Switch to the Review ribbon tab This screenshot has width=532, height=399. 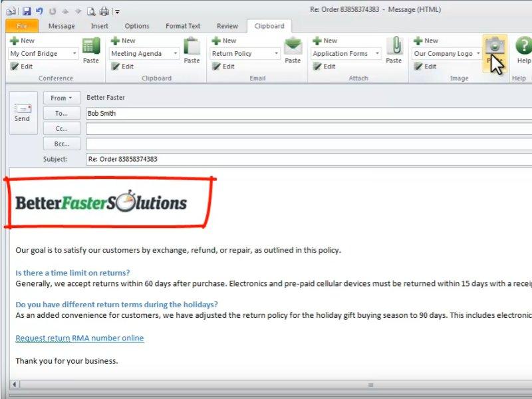[x=227, y=26]
